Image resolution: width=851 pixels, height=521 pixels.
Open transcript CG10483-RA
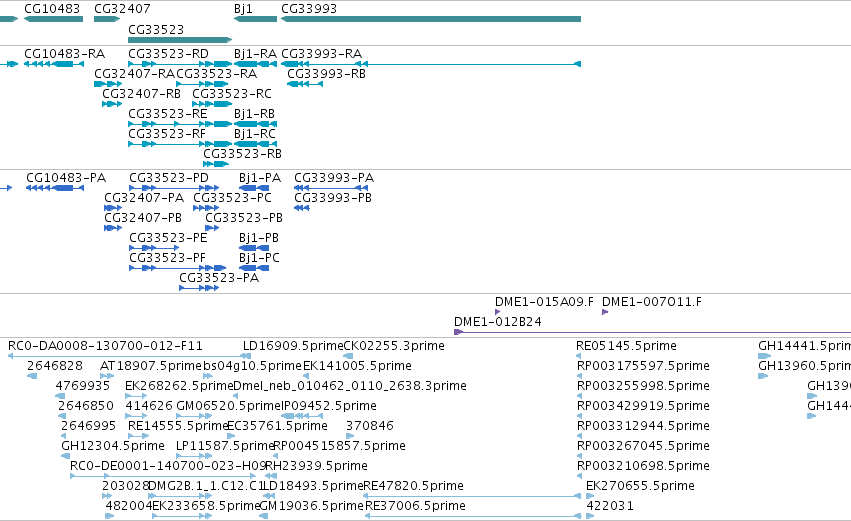(x=65, y=54)
